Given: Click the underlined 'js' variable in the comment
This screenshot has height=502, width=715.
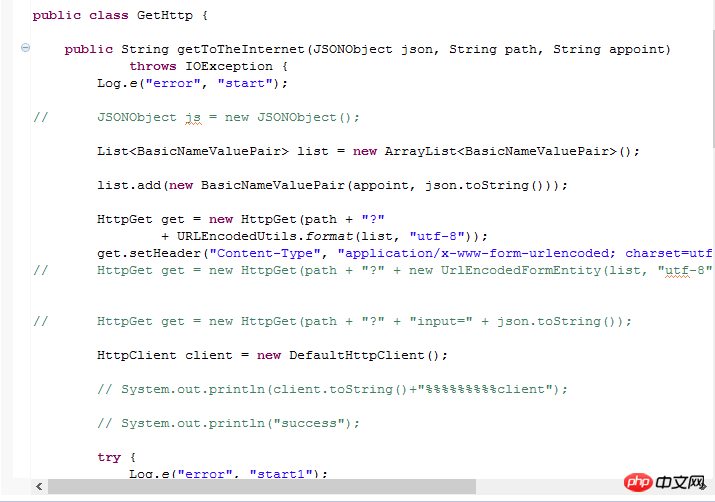Looking at the screenshot, I should [193, 118].
